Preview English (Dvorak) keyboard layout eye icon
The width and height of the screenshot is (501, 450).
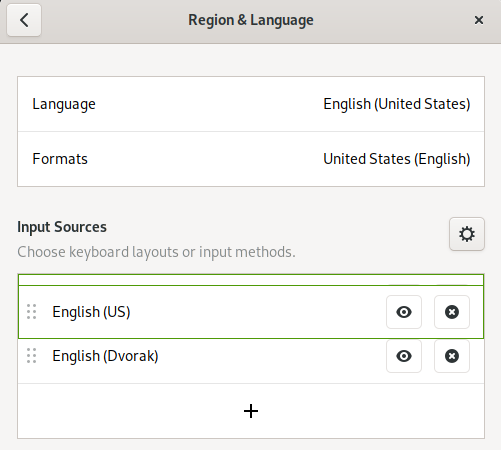coord(404,356)
